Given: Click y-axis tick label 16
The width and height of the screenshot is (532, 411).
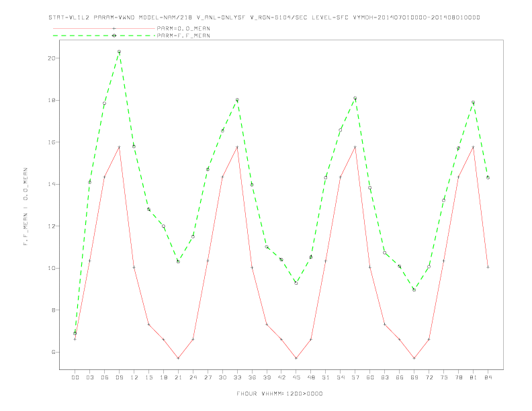Looking at the screenshot, I should [x=51, y=142].
